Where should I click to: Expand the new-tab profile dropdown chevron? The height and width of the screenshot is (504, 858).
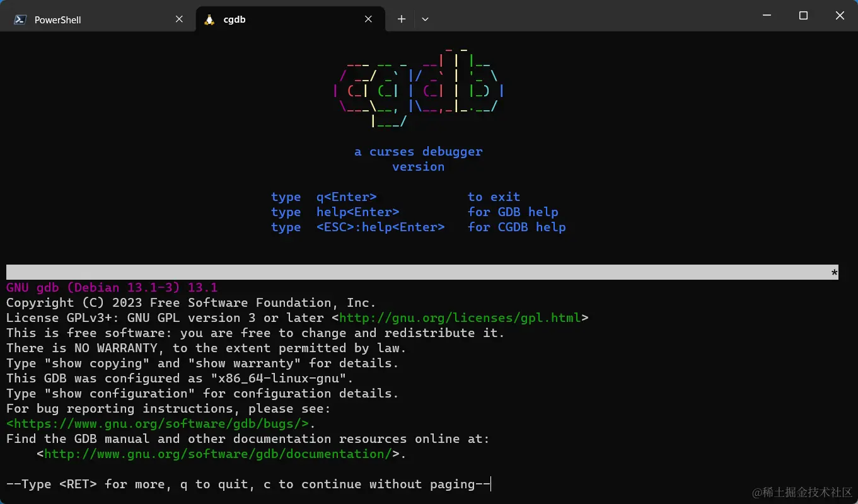pyautogui.click(x=425, y=20)
